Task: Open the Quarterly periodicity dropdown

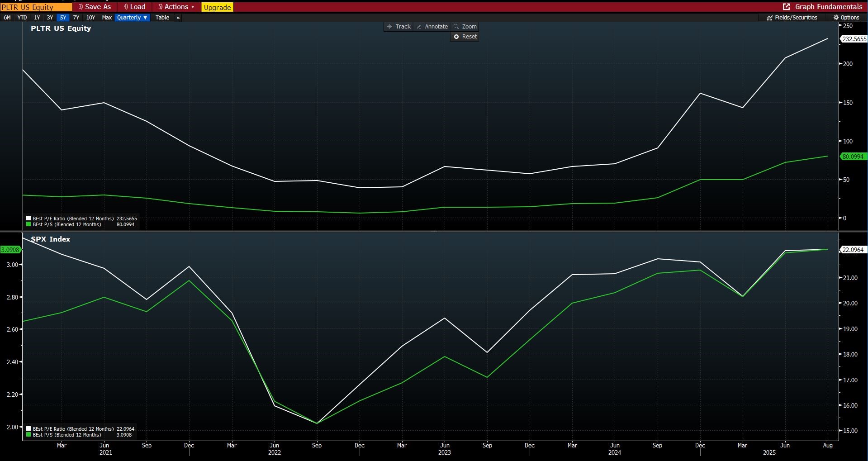Action: coord(132,18)
